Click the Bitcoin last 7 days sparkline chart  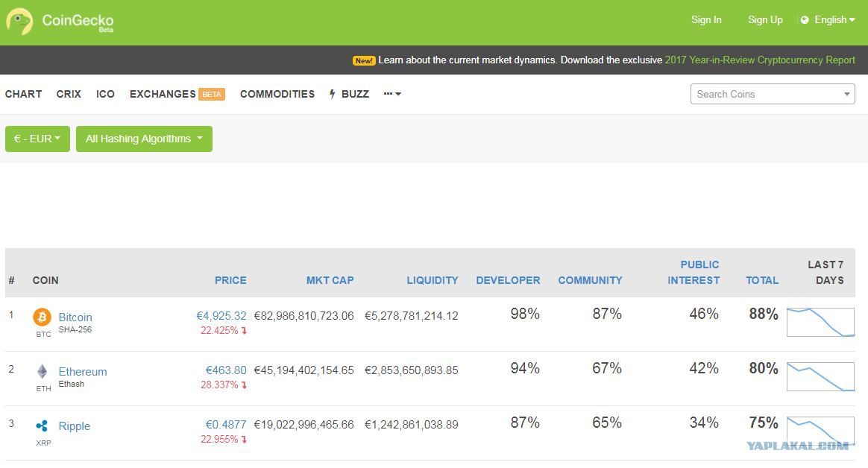pos(820,323)
